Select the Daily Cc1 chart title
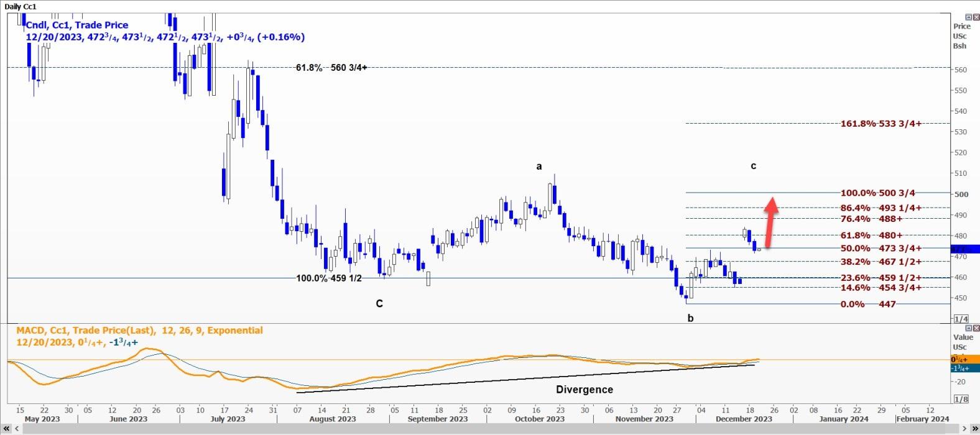This screenshot has height=435, width=980. pyautogui.click(x=21, y=6)
